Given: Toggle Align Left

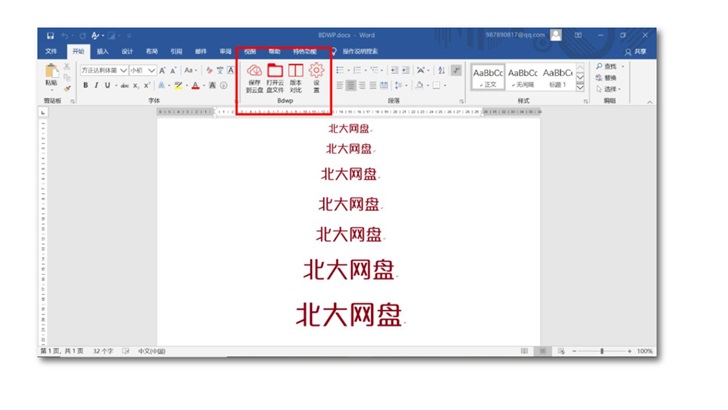Looking at the screenshot, I should (340, 85).
